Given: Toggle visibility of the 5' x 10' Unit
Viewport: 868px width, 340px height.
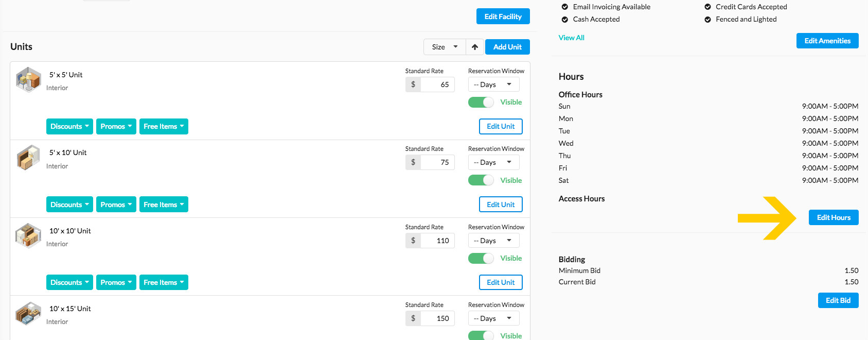Looking at the screenshot, I should [481, 180].
